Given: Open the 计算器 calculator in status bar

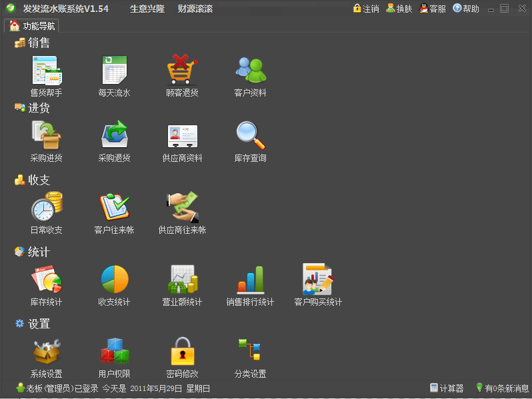Looking at the screenshot, I should tap(447, 388).
